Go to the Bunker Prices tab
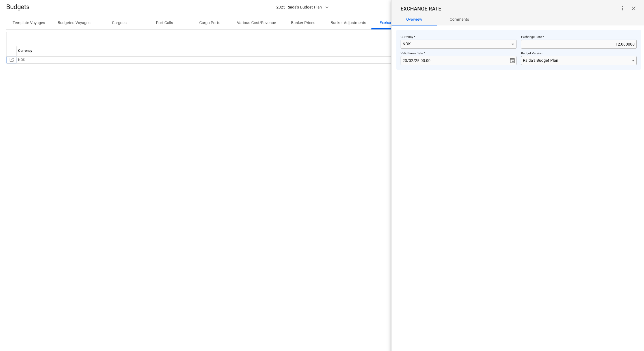The height and width of the screenshot is (351, 644). [303, 23]
